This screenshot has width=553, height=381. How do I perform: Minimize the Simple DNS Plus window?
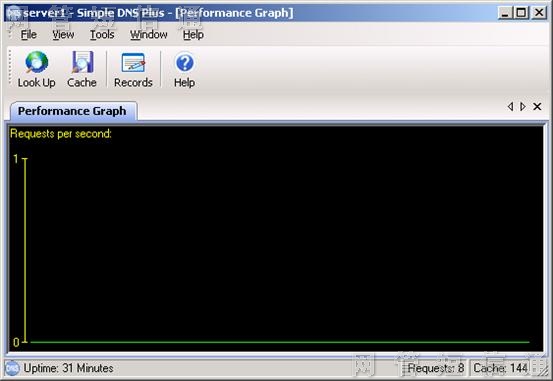(505, 13)
